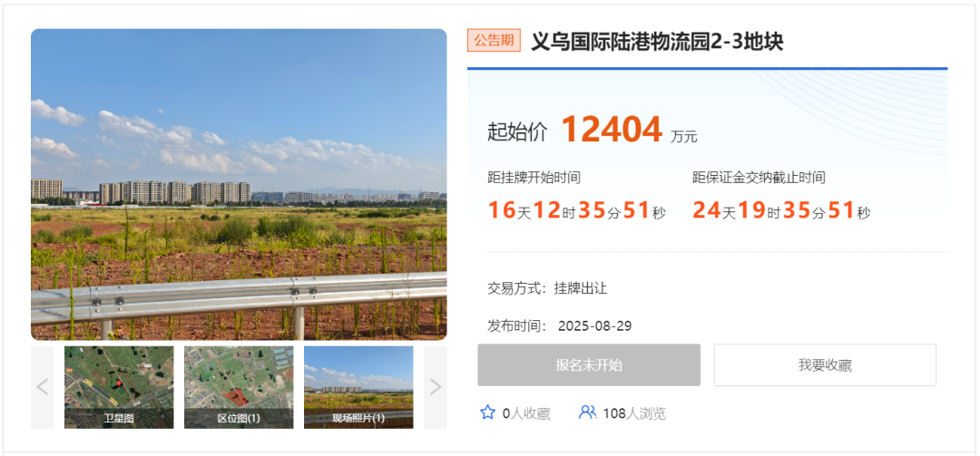
Task: Show next thumbnails with right arrow
Action: coord(435,387)
